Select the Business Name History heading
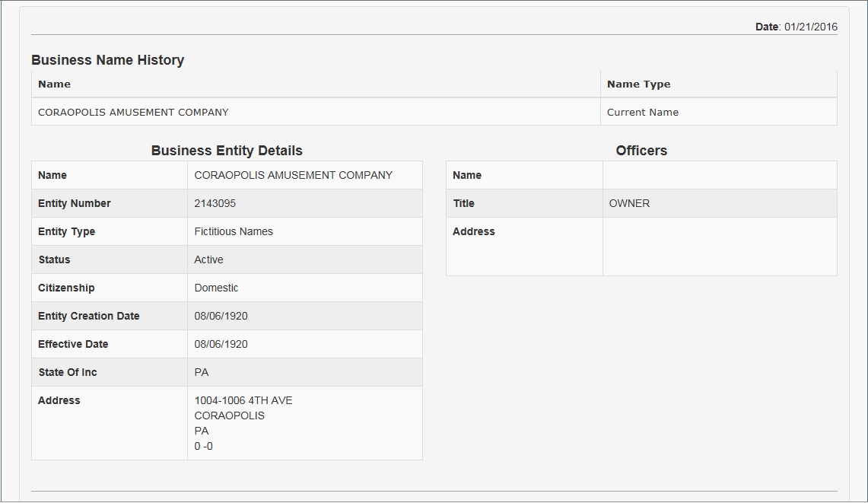Viewport: 868px width, 503px height. click(107, 60)
